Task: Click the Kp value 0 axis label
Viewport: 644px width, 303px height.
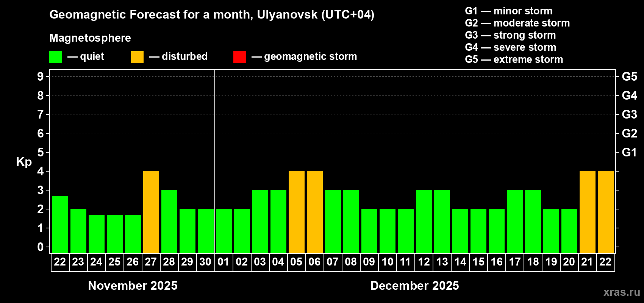Action: coord(41,247)
